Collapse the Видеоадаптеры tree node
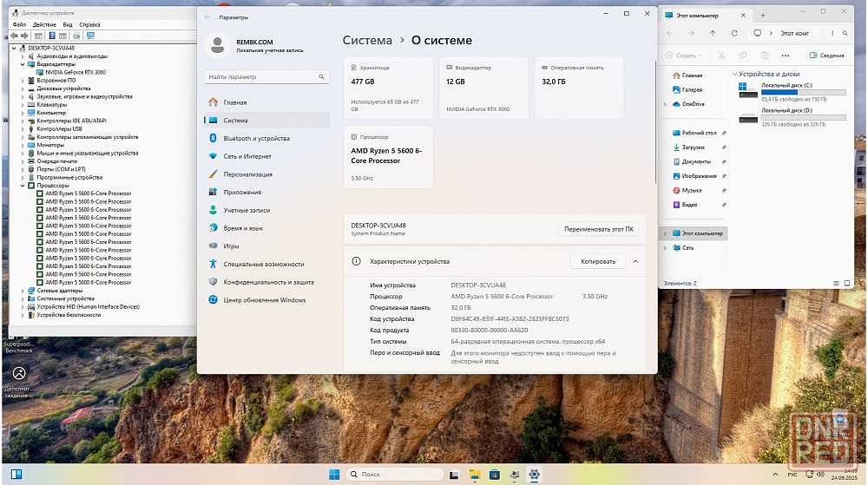868x485 pixels. coord(23,64)
